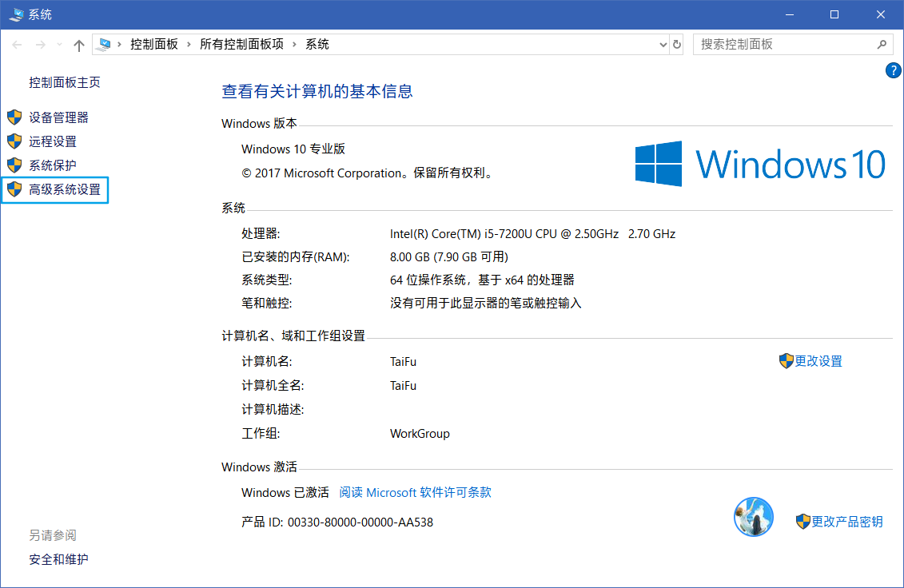Image resolution: width=904 pixels, height=588 pixels.
Task: Click the shield icon next to 更改设置
Action: [786, 361]
